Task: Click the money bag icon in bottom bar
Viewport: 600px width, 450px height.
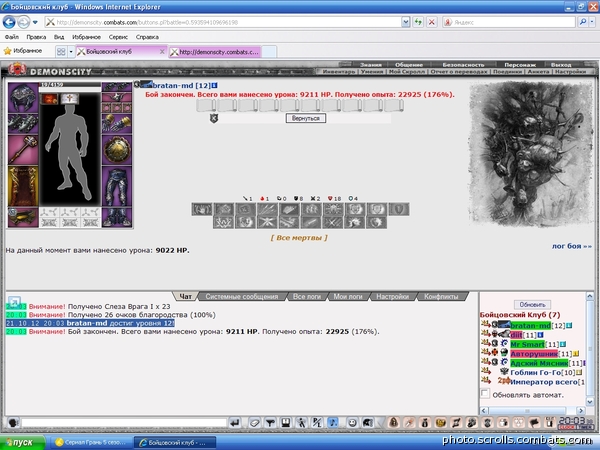Action: pos(424,423)
